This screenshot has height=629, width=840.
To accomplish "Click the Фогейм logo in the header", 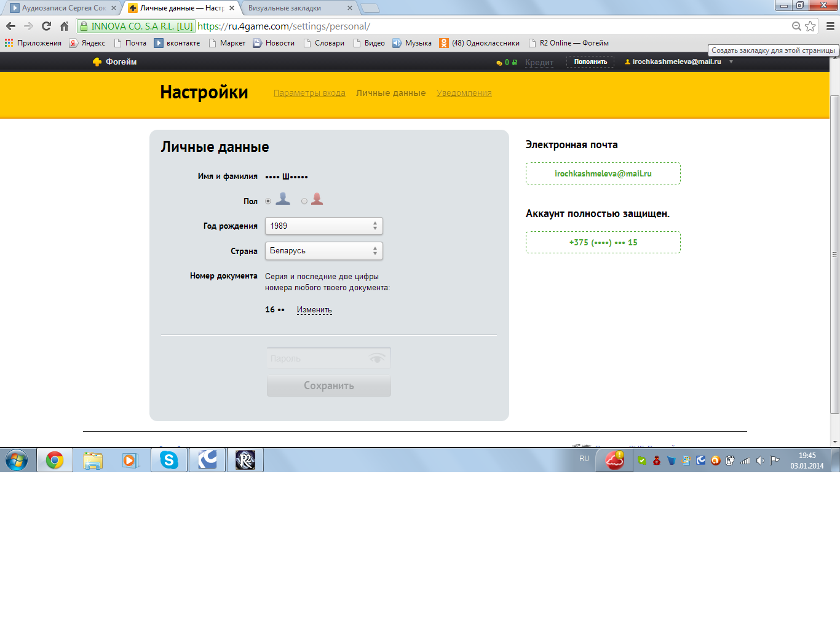I will [115, 61].
